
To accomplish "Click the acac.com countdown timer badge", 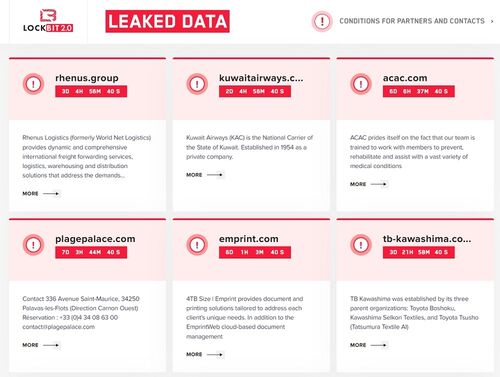I will tap(419, 91).
